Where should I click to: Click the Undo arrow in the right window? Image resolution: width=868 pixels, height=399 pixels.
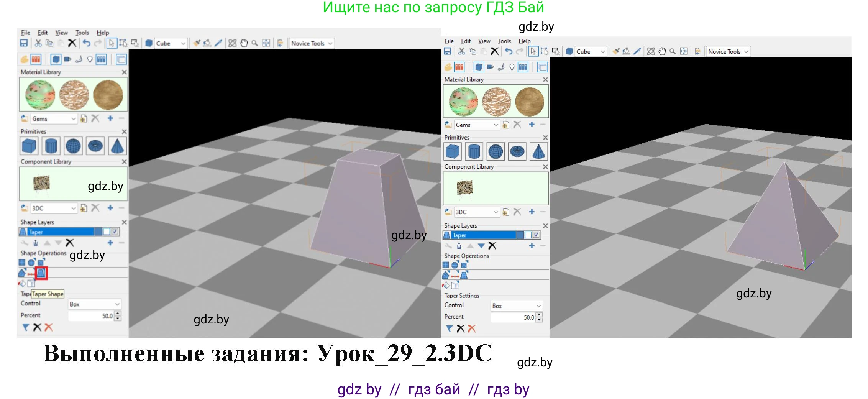point(509,51)
